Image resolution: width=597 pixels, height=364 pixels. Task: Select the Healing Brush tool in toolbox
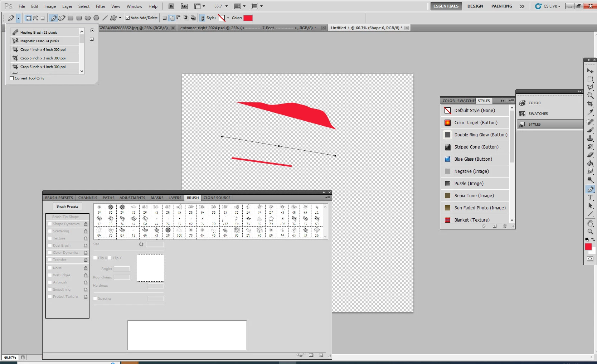590,122
